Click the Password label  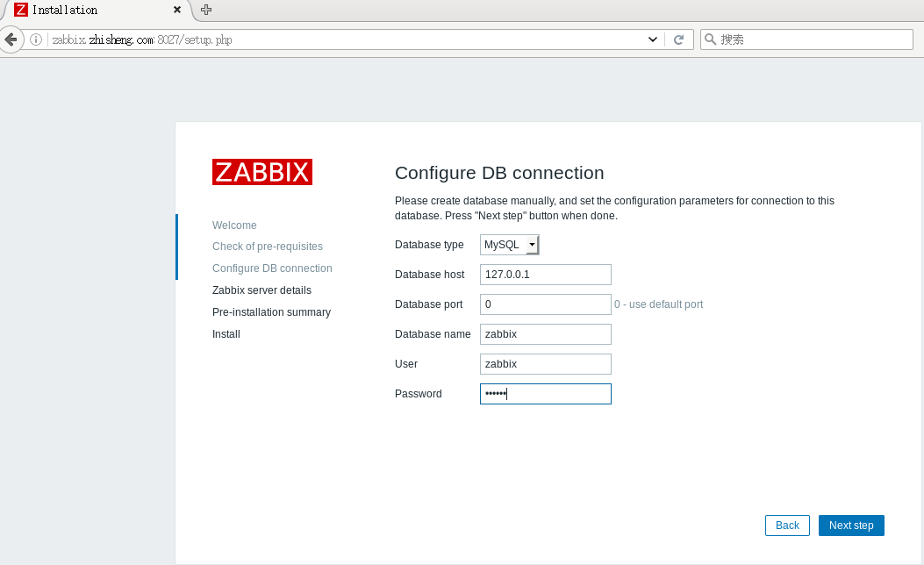pos(419,394)
